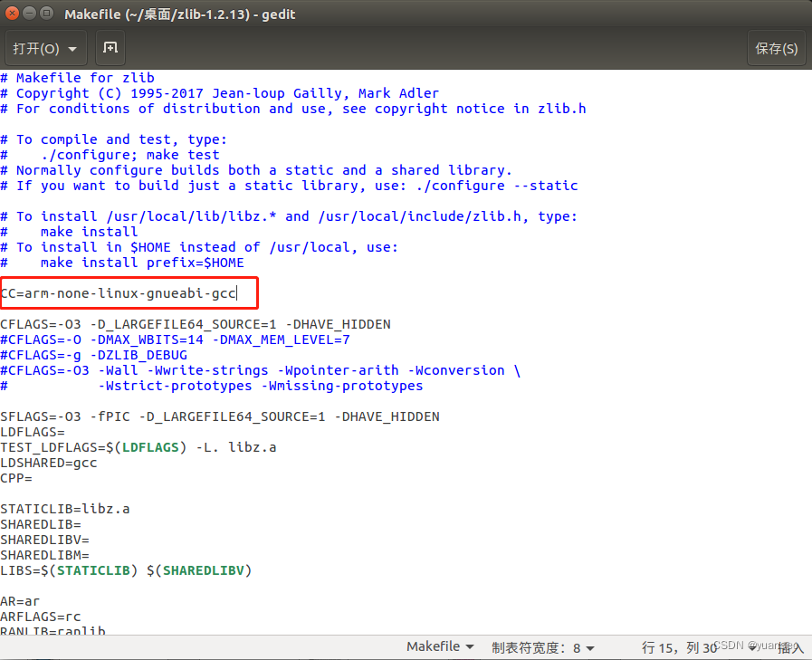Click the new document icon in toolbar
This screenshot has width=812, height=660.
(110, 48)
